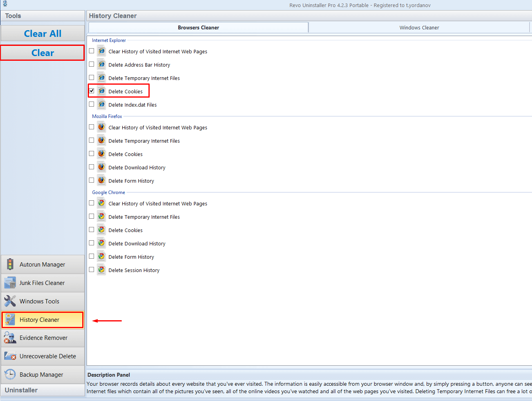Uncheck Internet Explorer Delete Cookies checkbox

point(92,91)
